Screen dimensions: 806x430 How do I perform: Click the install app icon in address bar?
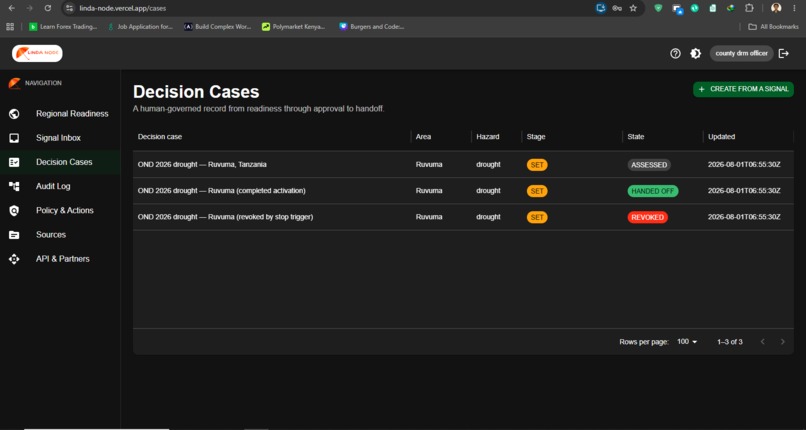[x=601, y=8]
